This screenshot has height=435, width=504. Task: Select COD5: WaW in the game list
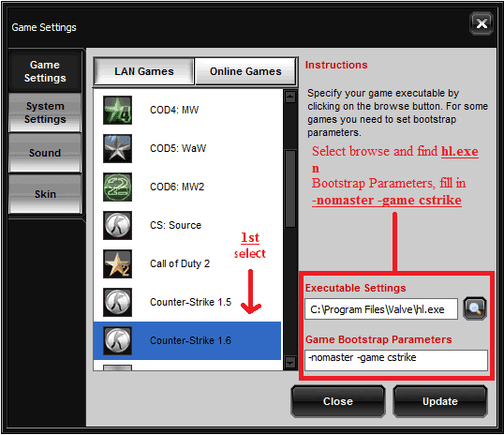tap(187, 148)
